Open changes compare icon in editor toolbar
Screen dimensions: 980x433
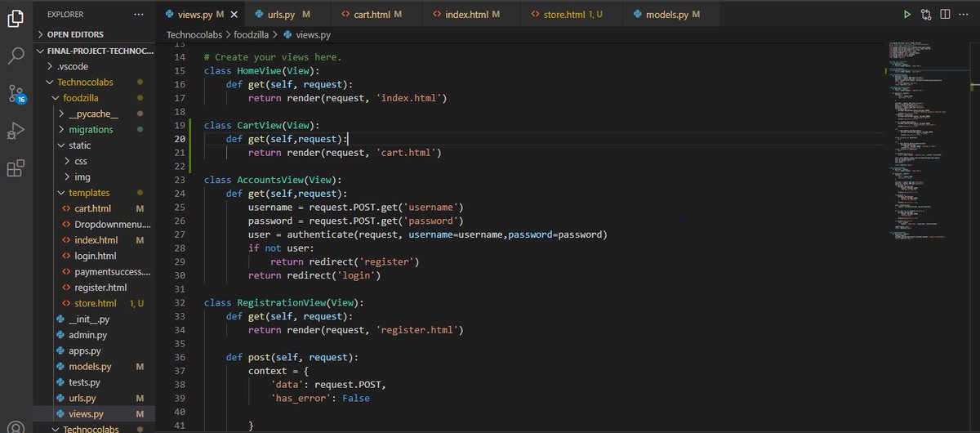pyautogui.click(x=926, y=14)
